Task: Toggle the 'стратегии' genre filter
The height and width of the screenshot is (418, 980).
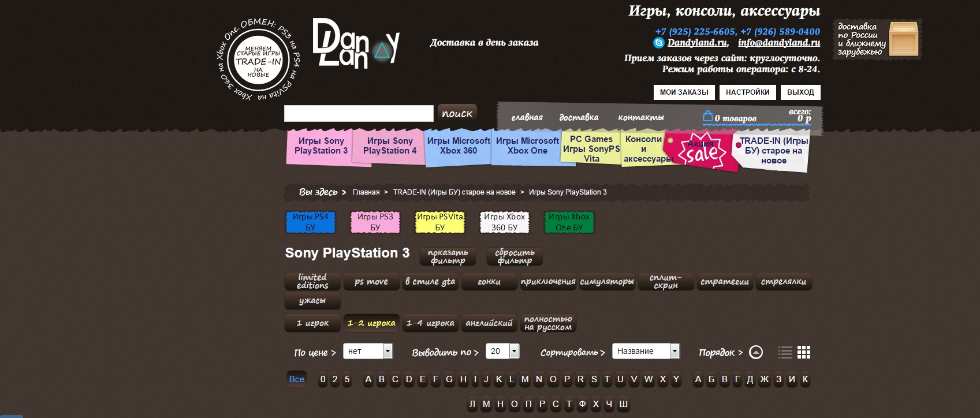Action: point(725,282)
